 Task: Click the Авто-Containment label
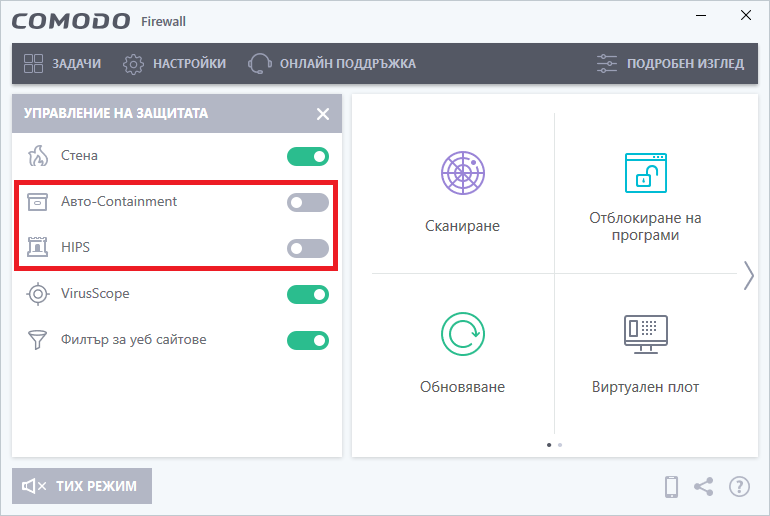click(119, 201)
